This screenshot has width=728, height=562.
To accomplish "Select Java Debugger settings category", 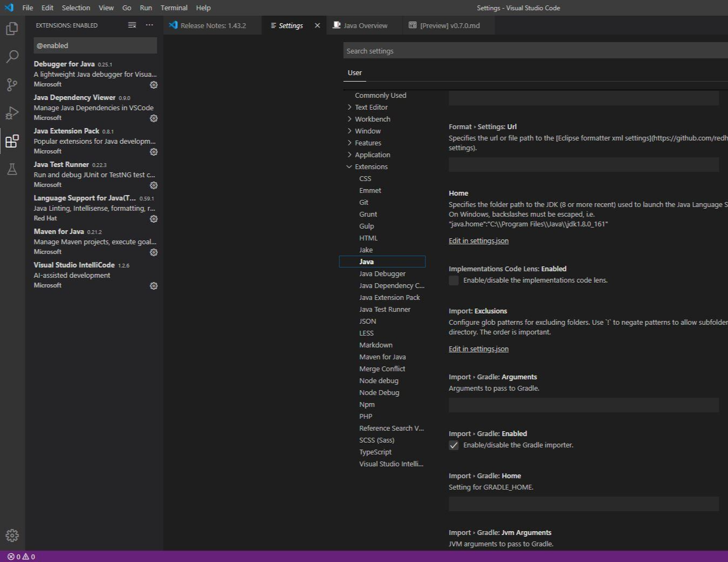I will [382, 273].
